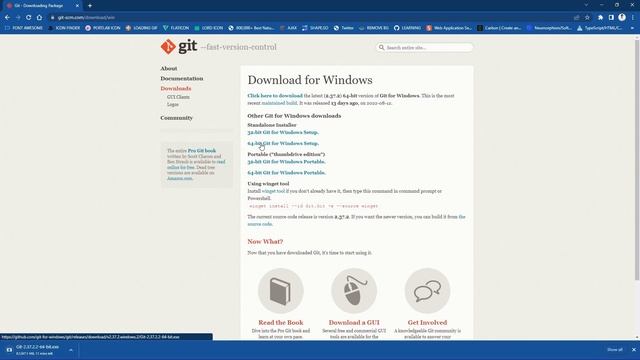Image resolution: width=640 pixels, height=360 pixels.
Task: Open the extensions puzzle icon
Action: [600, 18]
